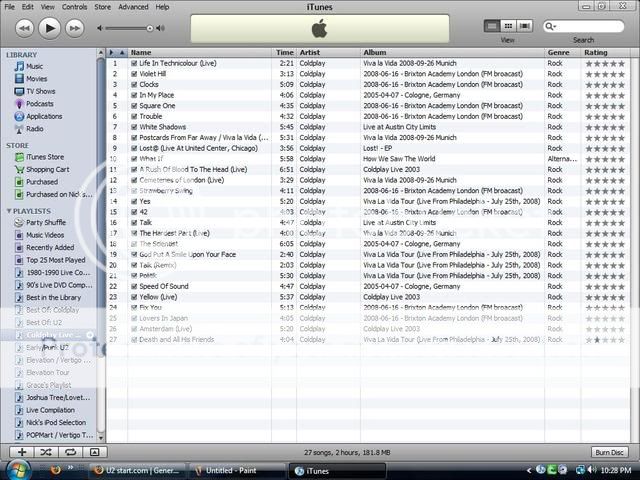The image size is (640, 480).
Task: Open the Edit menu
Action: point(28,7)
